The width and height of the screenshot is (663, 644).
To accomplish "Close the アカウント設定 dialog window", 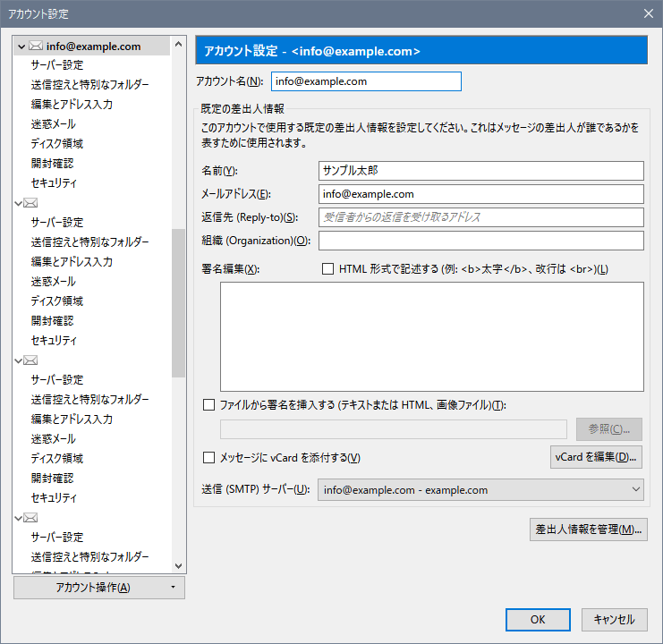I will click(649, 13).
